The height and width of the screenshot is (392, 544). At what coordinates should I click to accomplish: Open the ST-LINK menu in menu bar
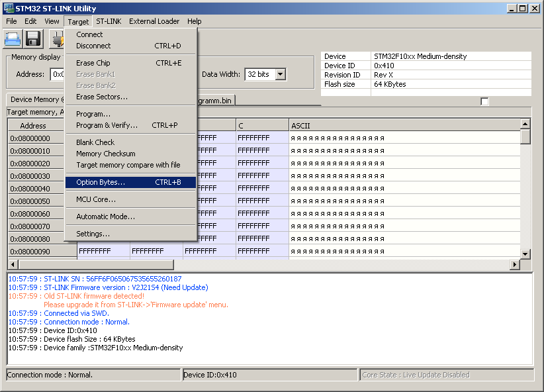(109, 21)
